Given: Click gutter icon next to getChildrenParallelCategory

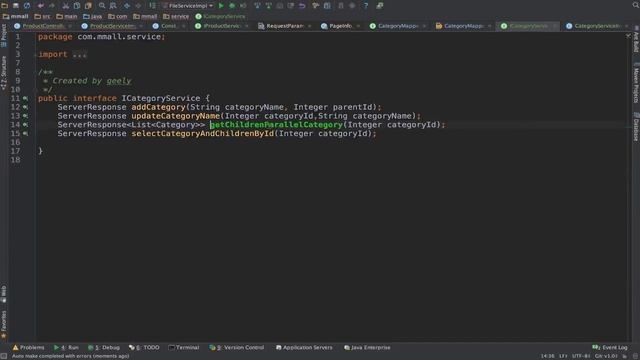Looking at the screenshot, I should point(26,125).
